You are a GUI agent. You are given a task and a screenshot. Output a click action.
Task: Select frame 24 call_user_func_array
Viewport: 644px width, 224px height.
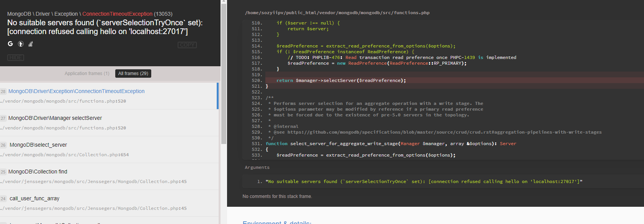click(x=109, y=203)
